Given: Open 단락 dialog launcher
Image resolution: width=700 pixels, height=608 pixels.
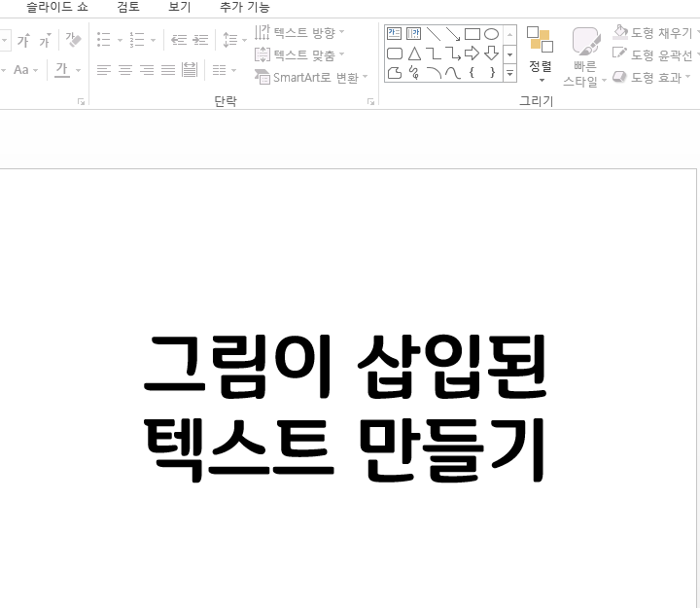Looking at the screenshot, I should pyautogui.click(x=370, y=102).
